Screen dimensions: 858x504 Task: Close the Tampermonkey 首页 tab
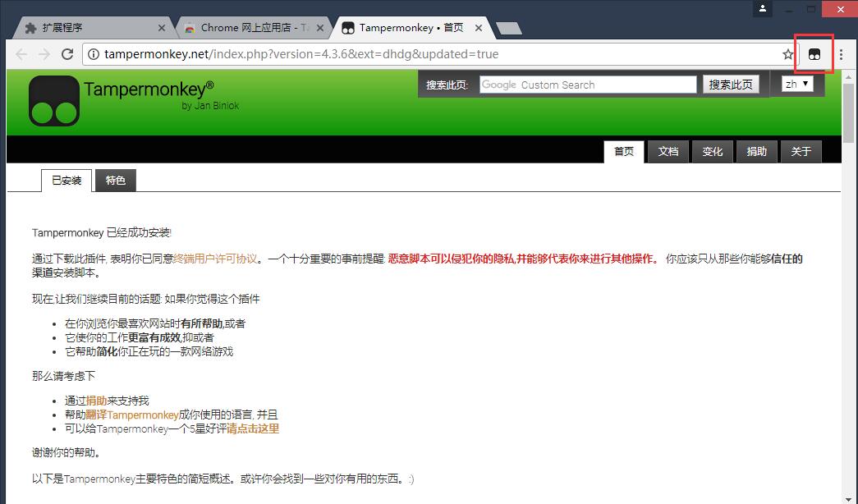click(x=479, y=28)
